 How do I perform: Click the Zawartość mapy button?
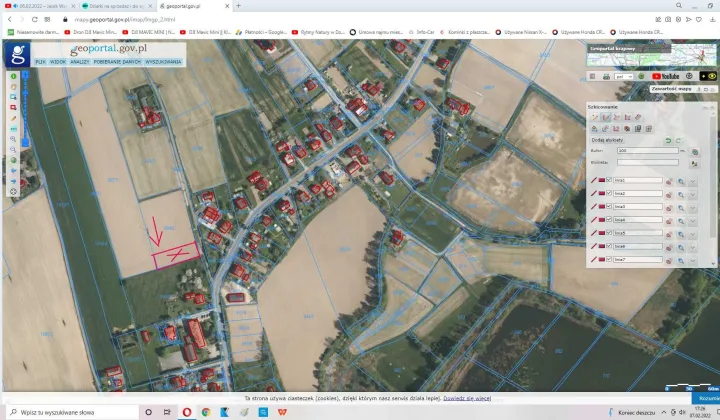(670, 89)
